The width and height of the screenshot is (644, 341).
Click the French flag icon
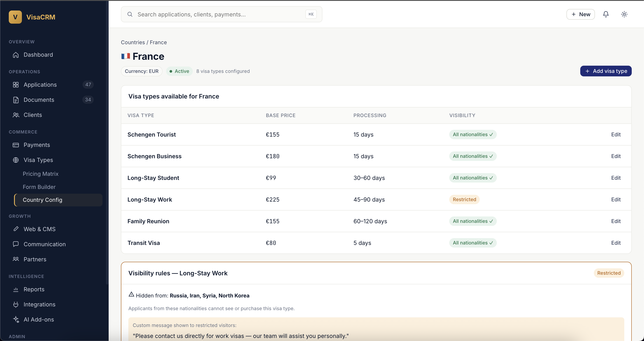[126, 56]
